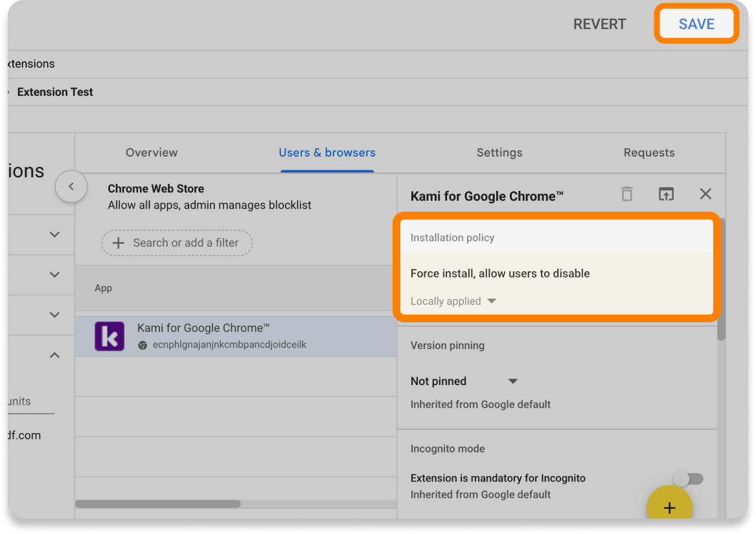Click the Installation policy label
The height and width of the screenshot is (534, 756).
(x=452, y=238)
